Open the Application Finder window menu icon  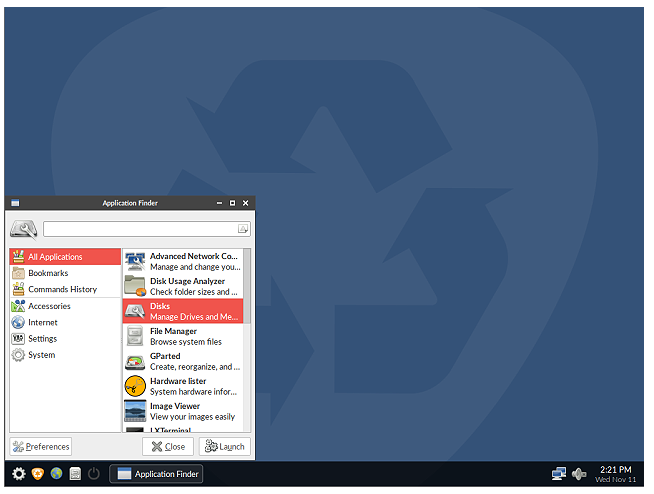pyautogui.click(x=15, y=203)
